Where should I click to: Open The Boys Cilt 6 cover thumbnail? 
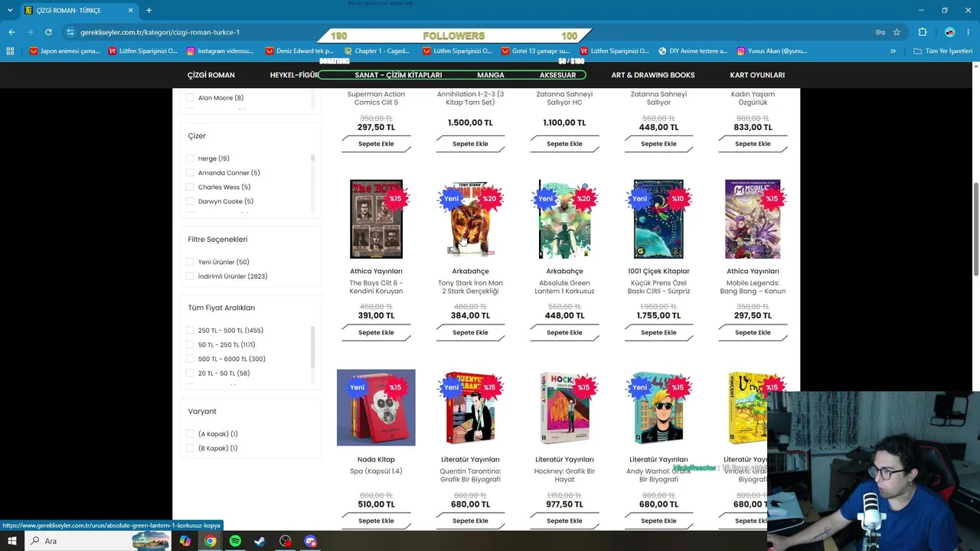376,219
